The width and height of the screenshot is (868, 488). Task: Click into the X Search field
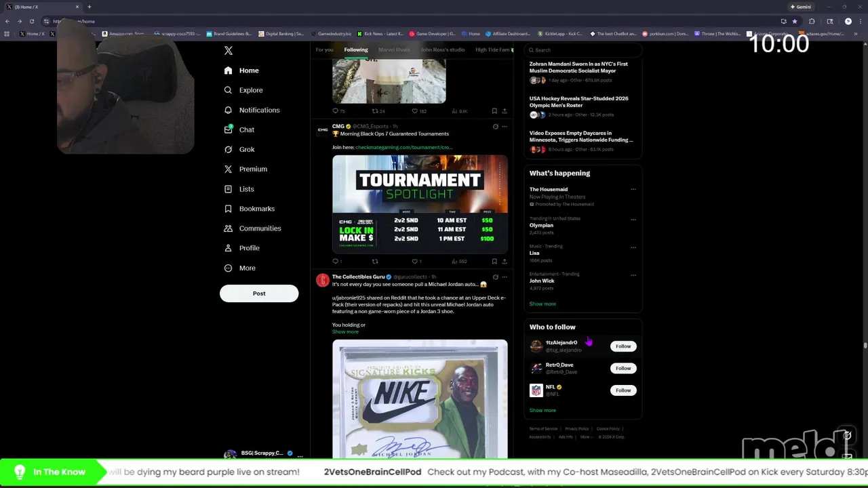pyautogui.click(x=583, y=50)
